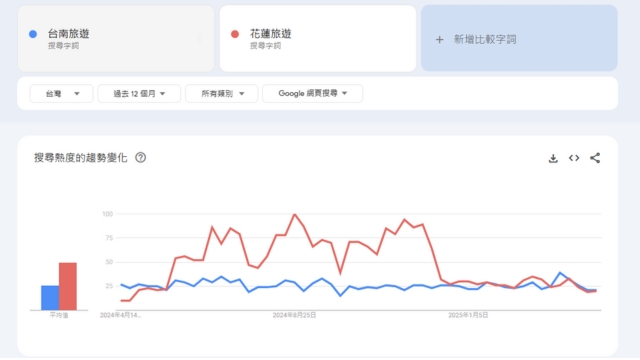The image size is (640, 360).
Task: Click the 搜尋熱度的趨勢變化 chart title
Action: point(80,158)
